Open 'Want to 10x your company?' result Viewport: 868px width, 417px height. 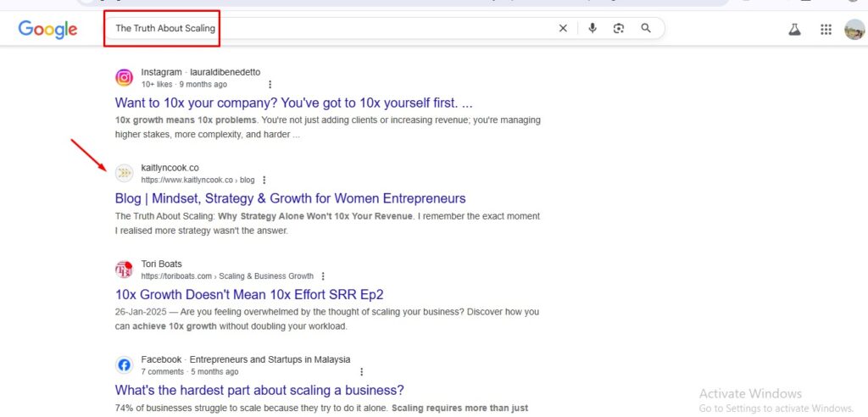tap(294, 103)
